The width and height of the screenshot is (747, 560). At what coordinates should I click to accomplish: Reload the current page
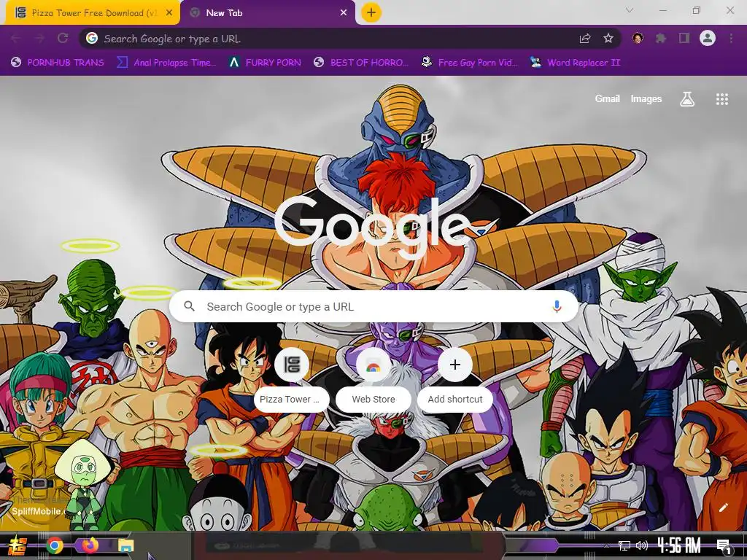pyautogui.click(x=63, y=39)
